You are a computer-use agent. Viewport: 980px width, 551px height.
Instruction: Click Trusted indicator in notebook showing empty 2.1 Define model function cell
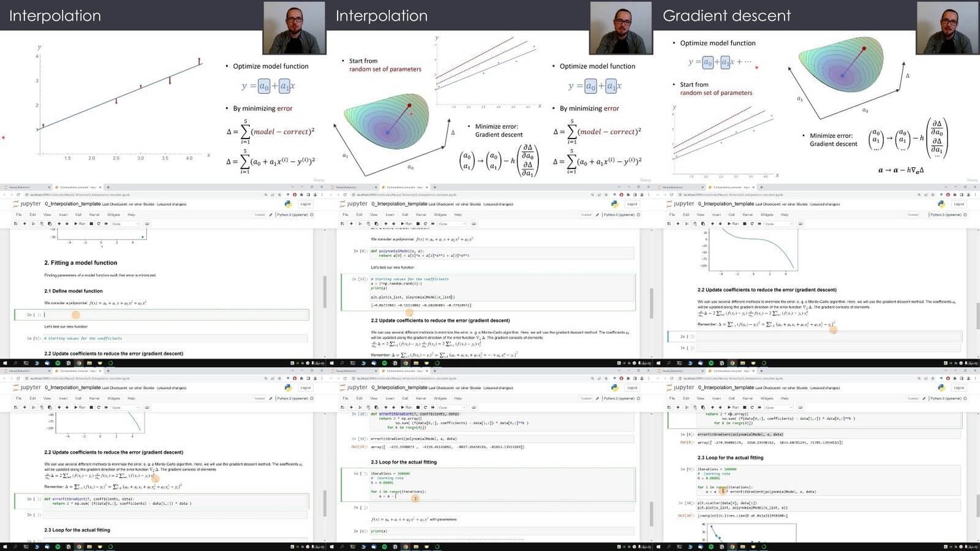(259, 215)
